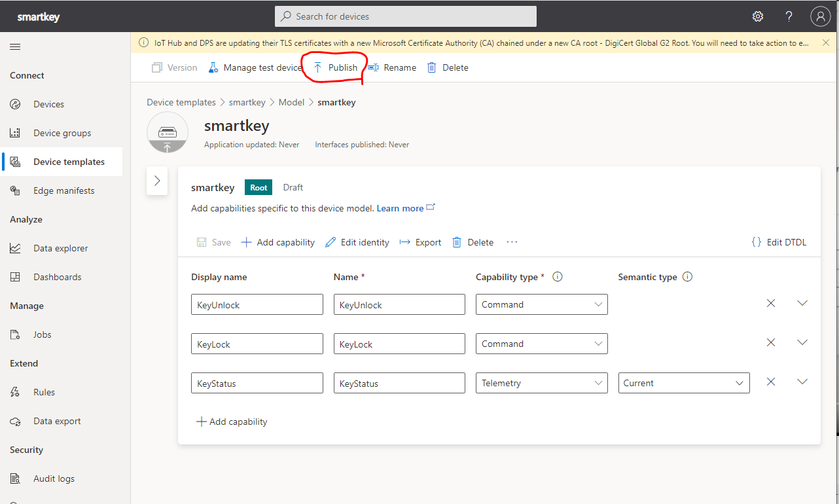
Task: Rename the device template
Action: 392,67
